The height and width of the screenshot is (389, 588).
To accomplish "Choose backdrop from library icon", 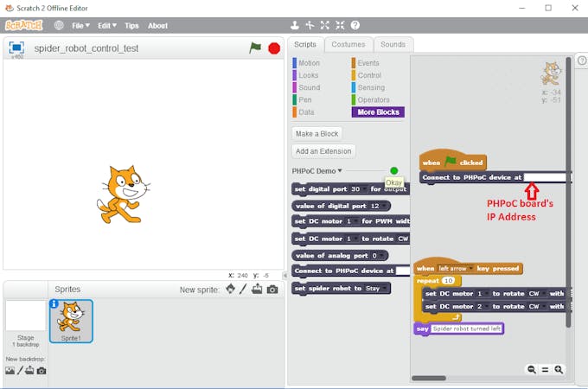I will (x=10, y=371).
